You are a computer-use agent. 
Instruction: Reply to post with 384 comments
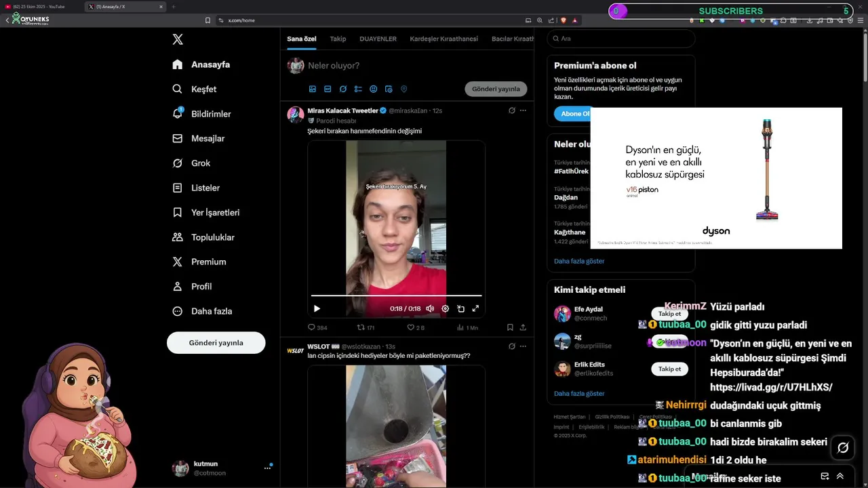click(317, 327)
